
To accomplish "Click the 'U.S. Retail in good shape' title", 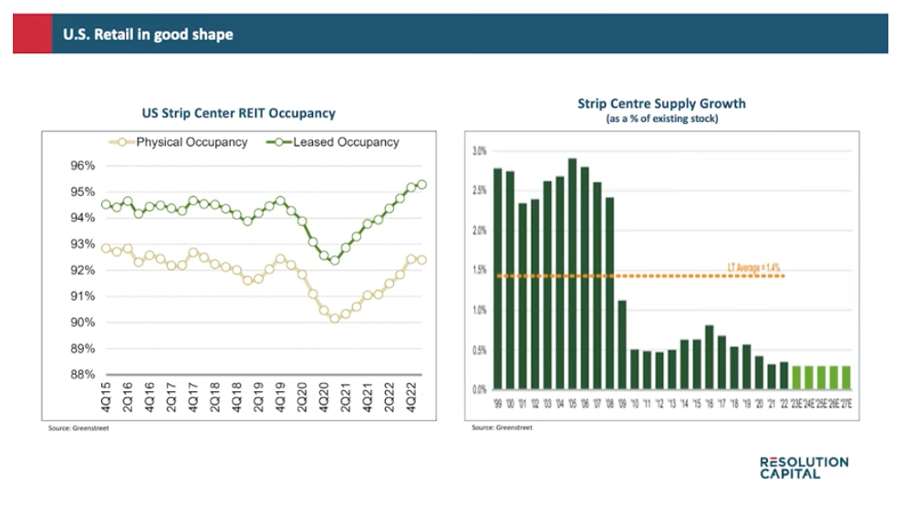I will click(x=147, y=35).
